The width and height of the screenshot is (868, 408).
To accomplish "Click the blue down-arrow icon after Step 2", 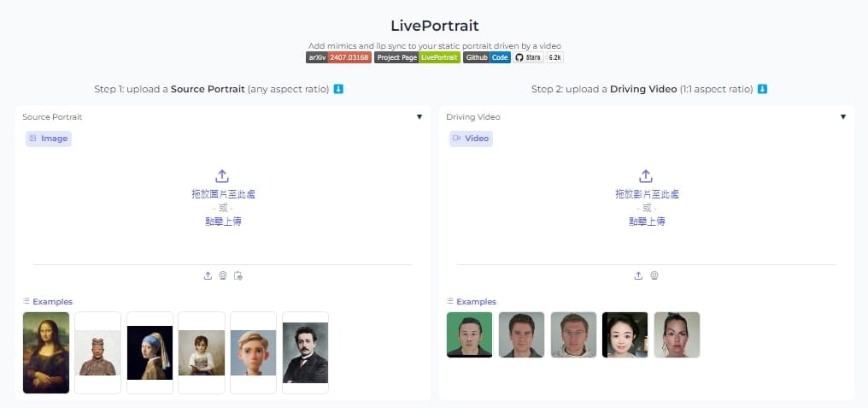I will point(762,89).
